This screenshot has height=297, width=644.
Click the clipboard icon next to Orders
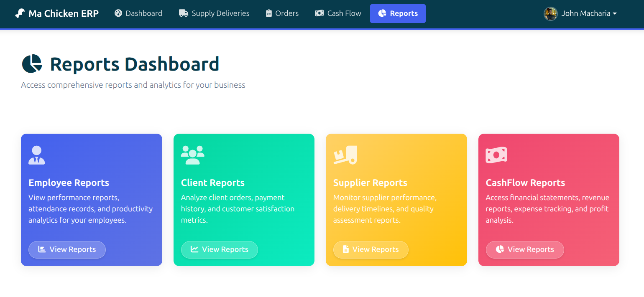[269, 13]
